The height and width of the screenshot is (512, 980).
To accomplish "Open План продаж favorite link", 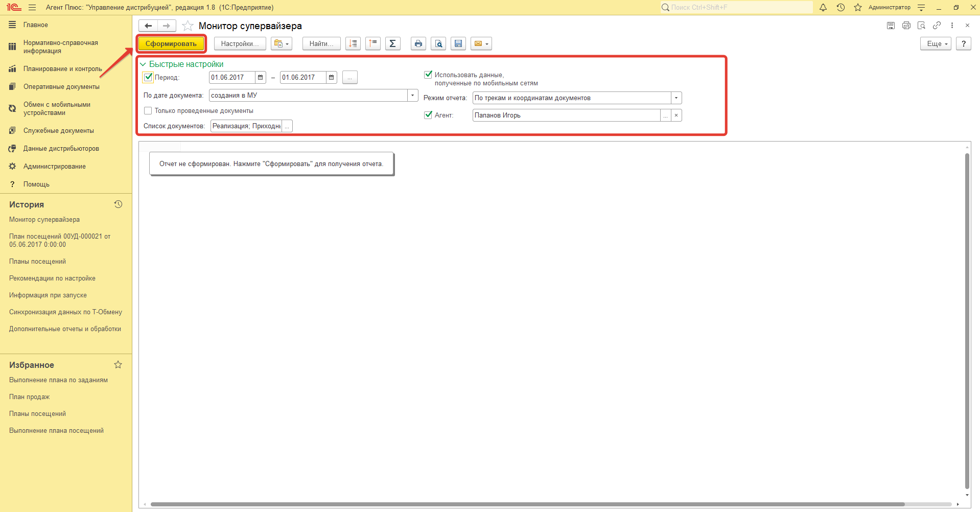I will (29, 397).
